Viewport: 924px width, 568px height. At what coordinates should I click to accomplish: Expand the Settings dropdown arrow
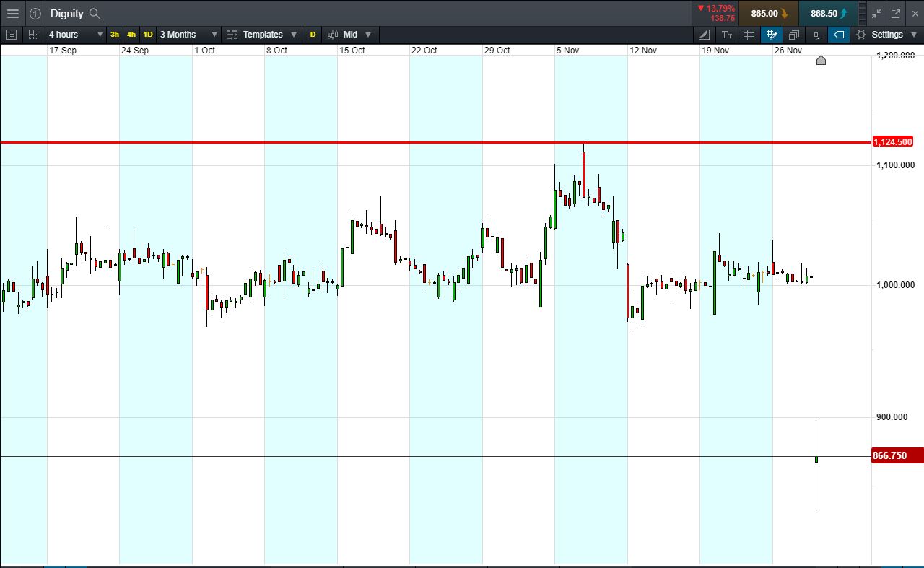pos(914,35)
